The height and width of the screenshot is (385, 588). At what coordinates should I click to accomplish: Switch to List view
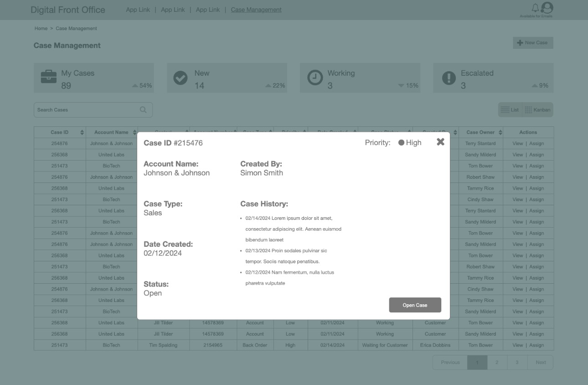click(x=510, y=110)
